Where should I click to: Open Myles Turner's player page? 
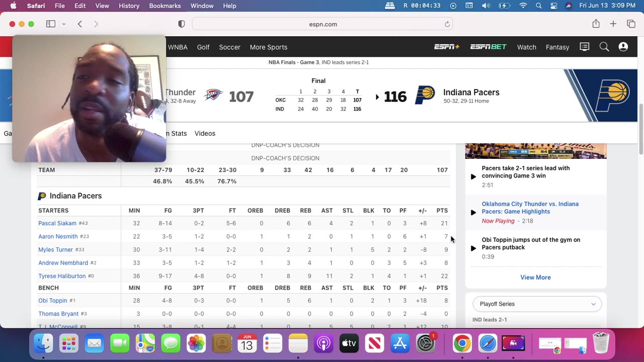tap(55, 249)
